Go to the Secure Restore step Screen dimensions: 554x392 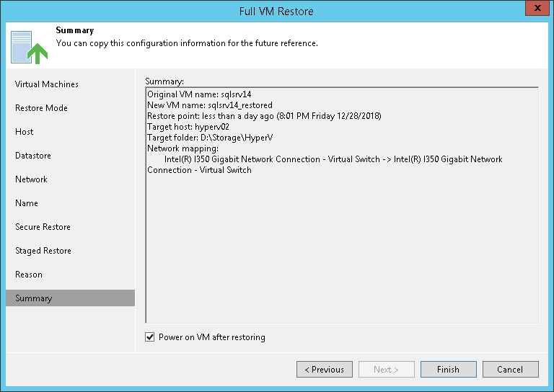click(x=43, y=227)
